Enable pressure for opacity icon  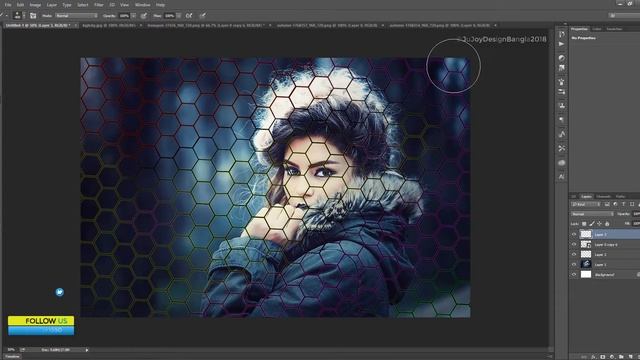pyautogui.click(x=144, y=16)
